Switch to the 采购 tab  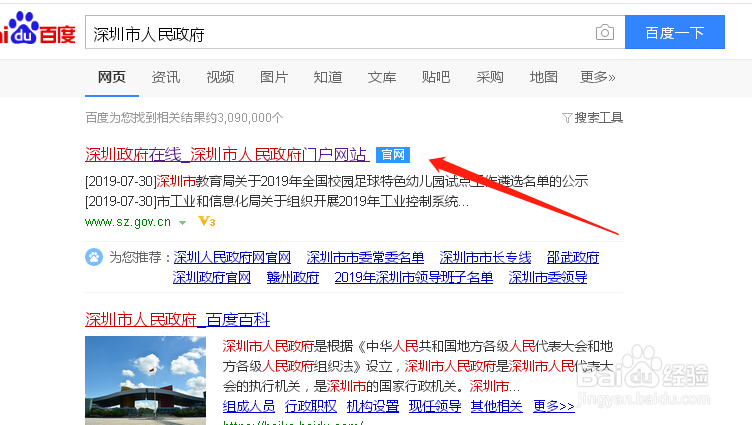click(x=490, y=77)
